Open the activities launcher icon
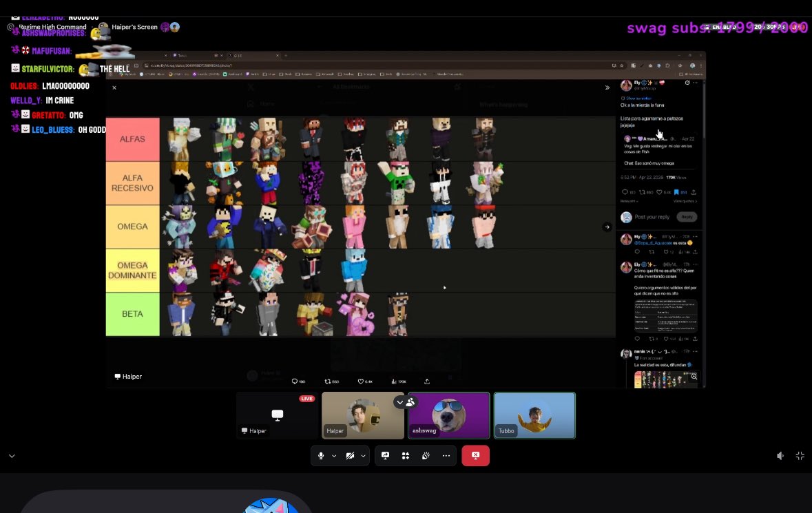 (406, 456)
